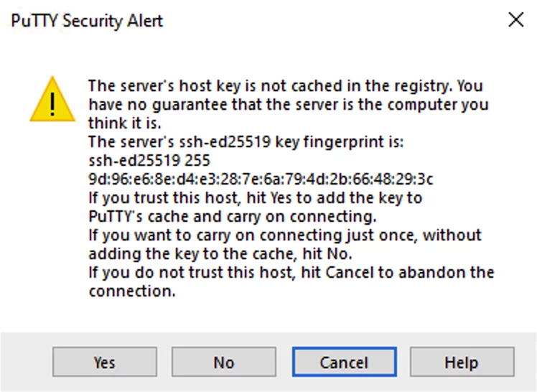Choose No to connect just once
This screenshot has height=392, width=537.
click(224, 362)
